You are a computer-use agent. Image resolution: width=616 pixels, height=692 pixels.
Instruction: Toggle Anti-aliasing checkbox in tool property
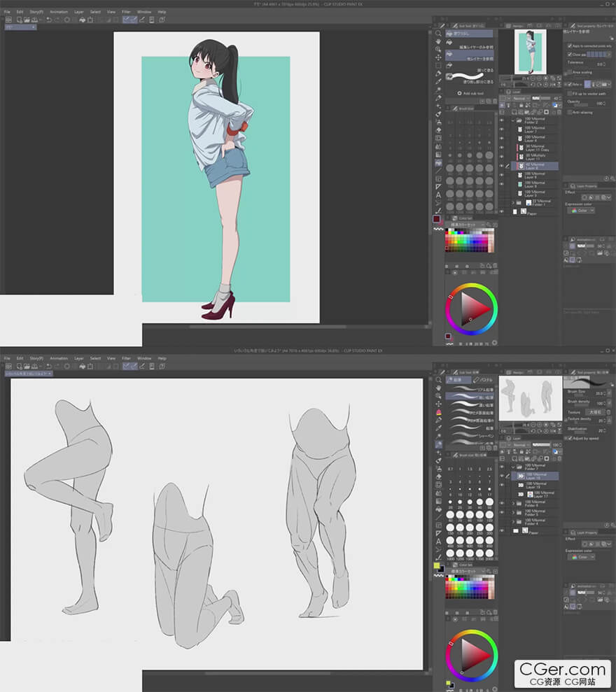(x=570, y=112)
